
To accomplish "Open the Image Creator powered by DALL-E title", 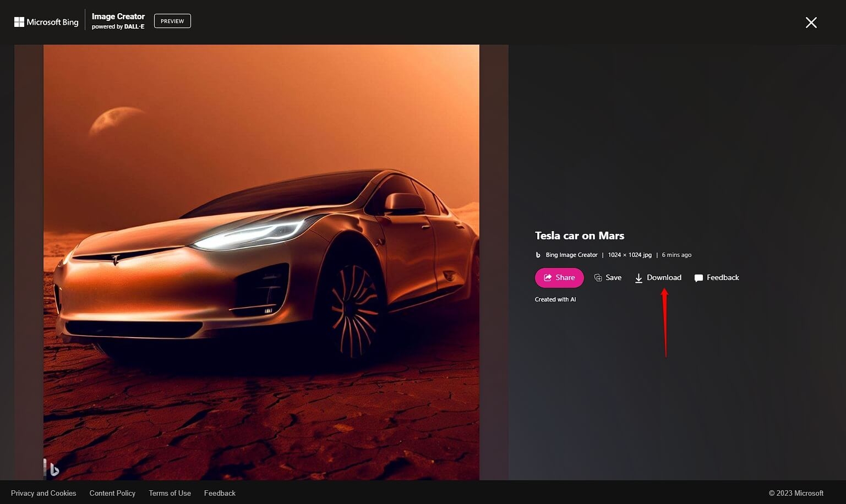I will [118, 21].
